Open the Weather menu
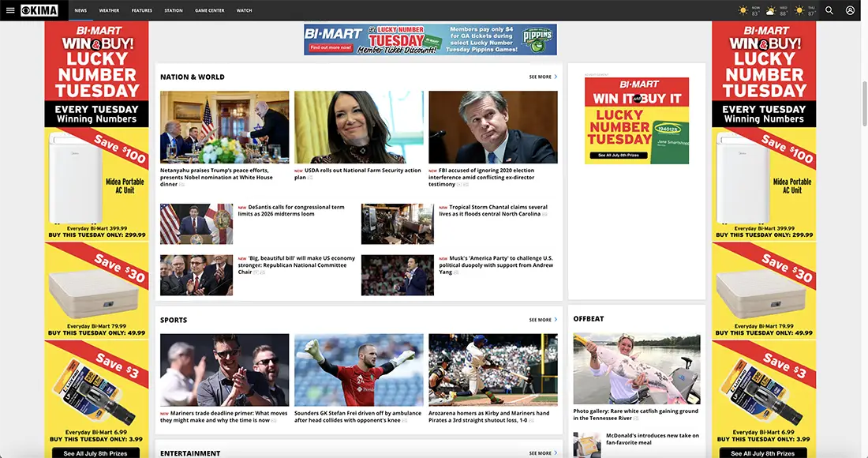Image resolution: width=868 pixels, height=458 pixels. coord(109,10)
